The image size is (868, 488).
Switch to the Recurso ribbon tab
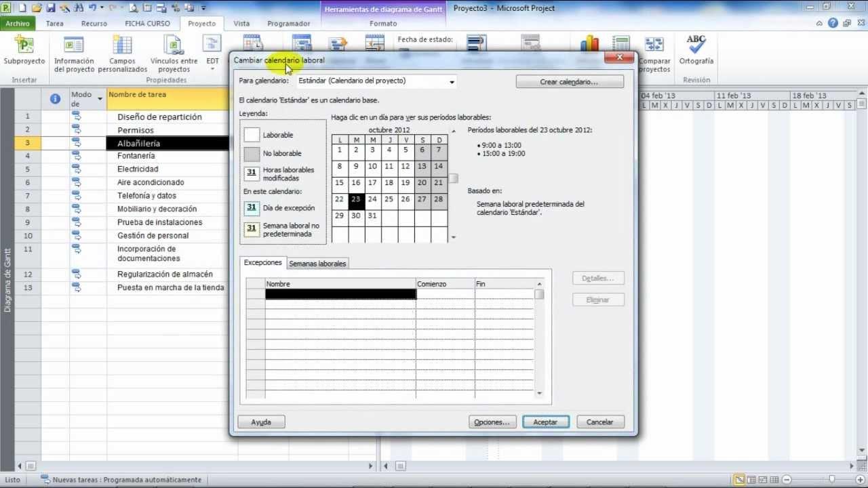pos(94,23)
